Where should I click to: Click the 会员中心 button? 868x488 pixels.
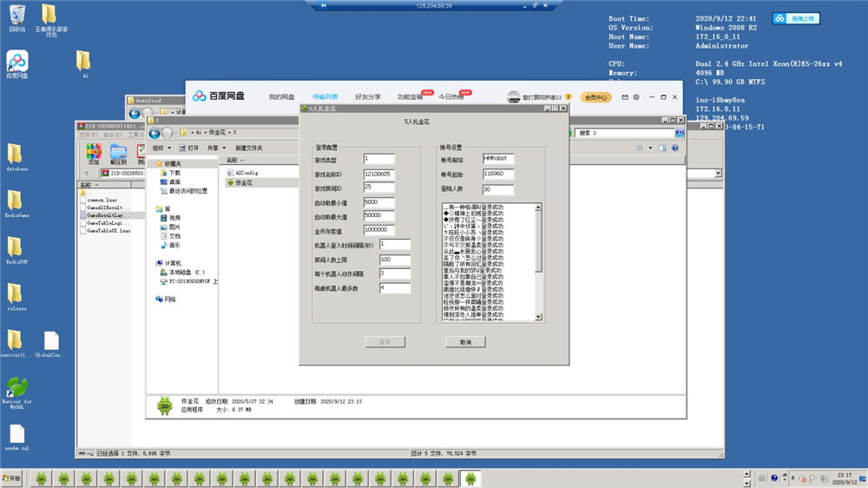(595, 97)
